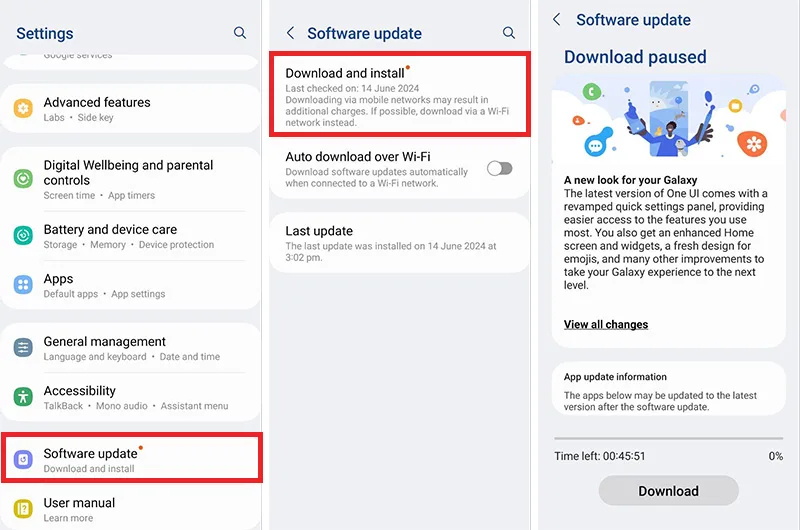Open the User manual yellow icon

coord(23,509)
